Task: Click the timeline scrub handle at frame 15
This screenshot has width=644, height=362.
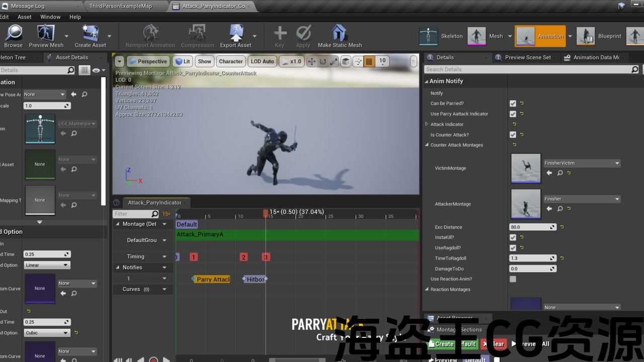Action: coord(266,213)
